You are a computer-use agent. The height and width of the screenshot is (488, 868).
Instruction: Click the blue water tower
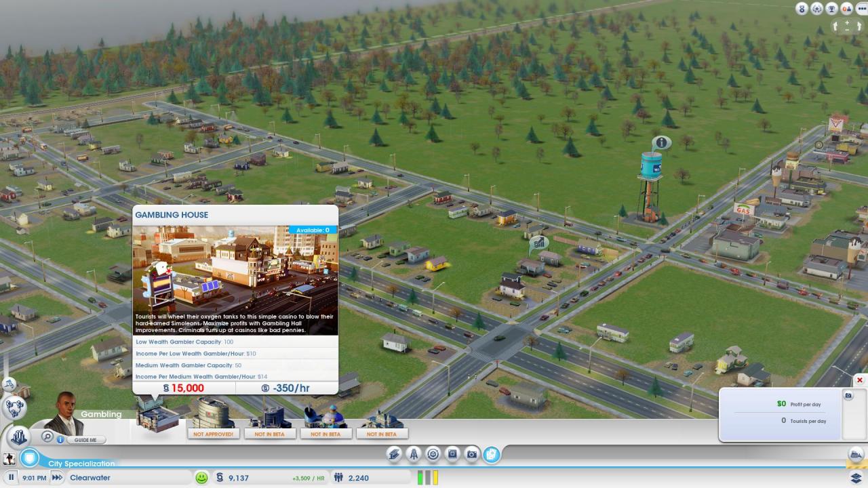coord(650,186)
